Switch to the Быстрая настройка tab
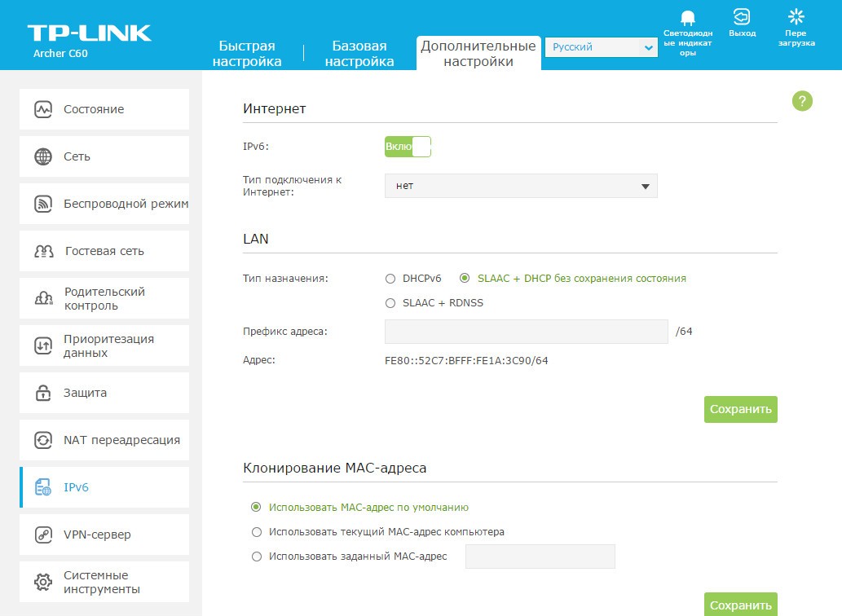The height and width of the screenshot is (616, 842). [247, 54]
